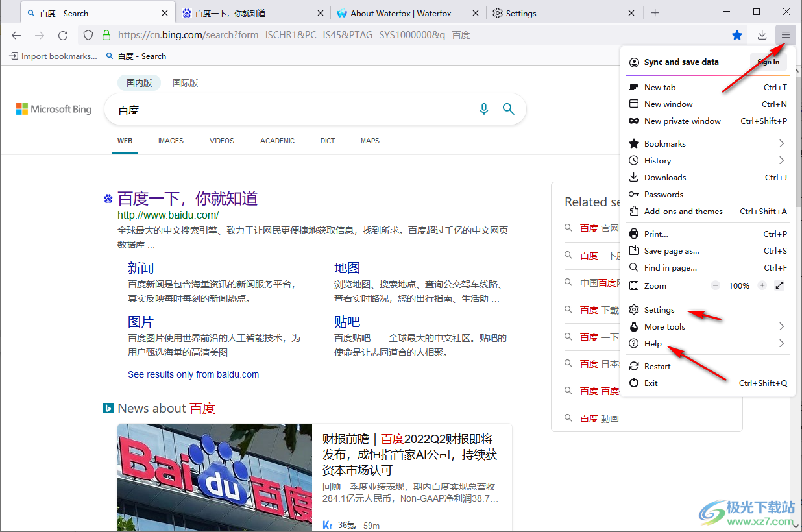The width and height of the screenshot is (802, 532).
Task: Open Passwords menu entry
Action: click(707, 194)
